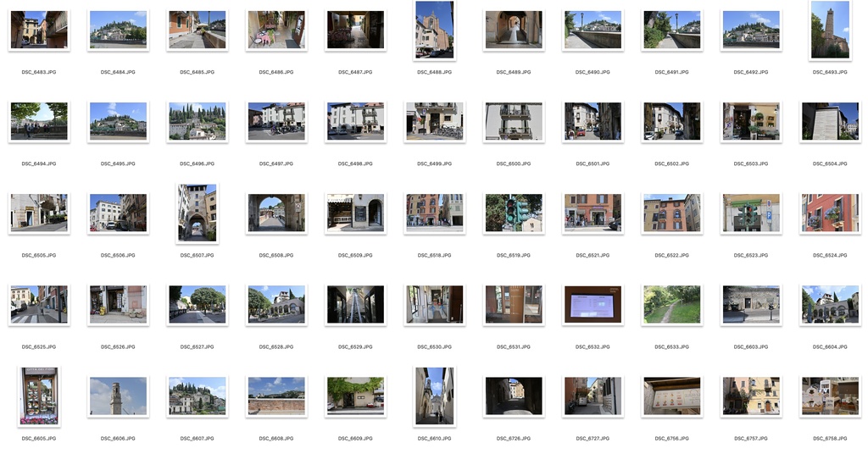Pick the traffic light photo DSC_6519.JPG
Screen dimensions: 868x454
click(514, 213)
